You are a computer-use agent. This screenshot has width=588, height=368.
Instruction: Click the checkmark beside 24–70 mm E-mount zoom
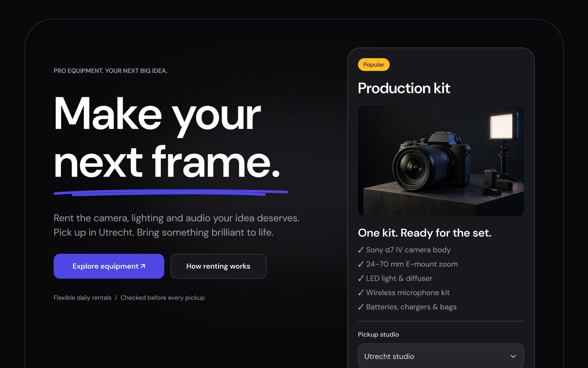coord(361,264)
